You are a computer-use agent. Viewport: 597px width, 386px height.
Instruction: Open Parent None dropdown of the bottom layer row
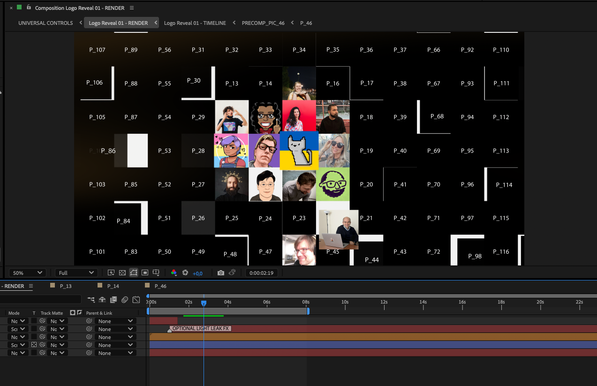[x=115, y=353]
